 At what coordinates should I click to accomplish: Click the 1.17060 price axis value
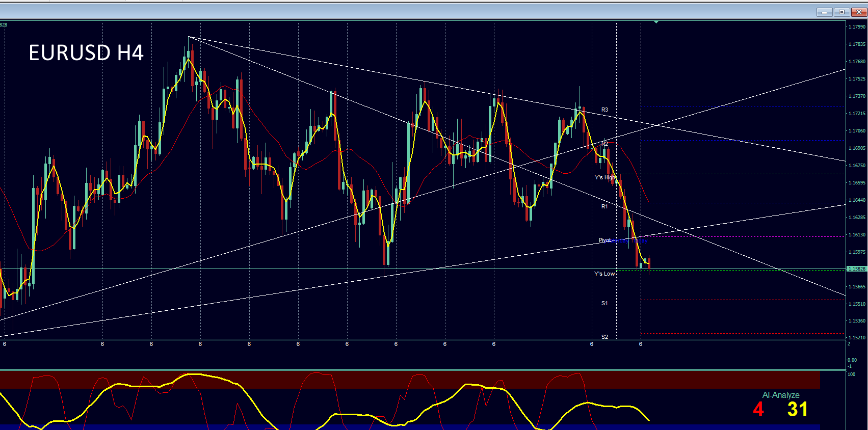(x=857, y=131)
